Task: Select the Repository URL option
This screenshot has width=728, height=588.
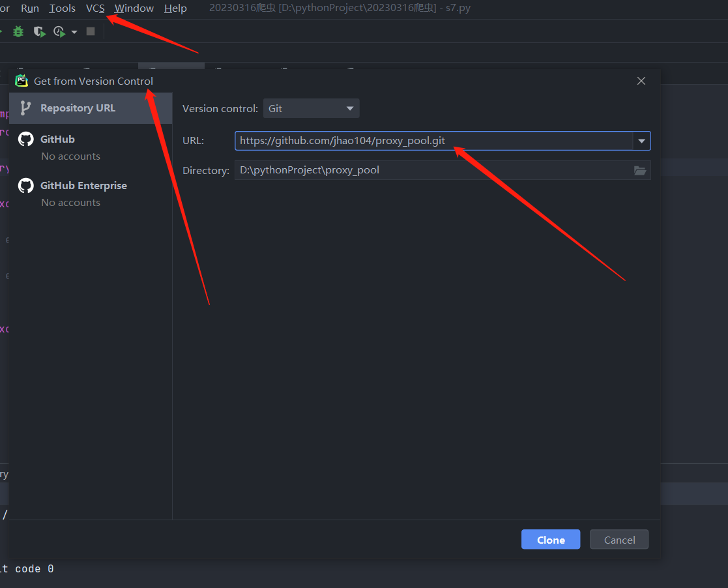Action: coord(91,108)
